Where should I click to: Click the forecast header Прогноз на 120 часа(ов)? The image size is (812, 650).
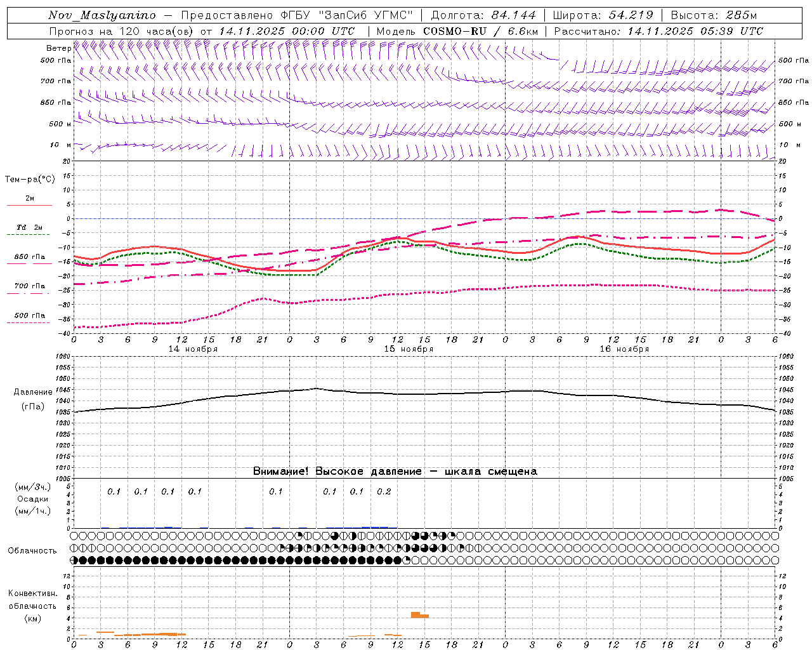click(x=122, y=31)
